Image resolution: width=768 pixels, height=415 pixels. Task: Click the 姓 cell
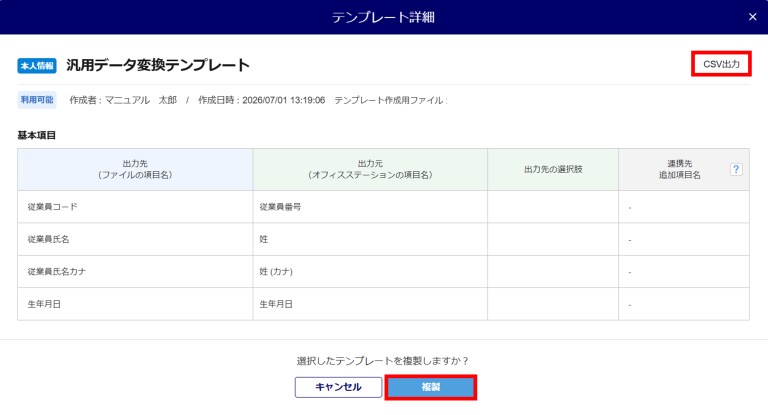coord(370,239)
